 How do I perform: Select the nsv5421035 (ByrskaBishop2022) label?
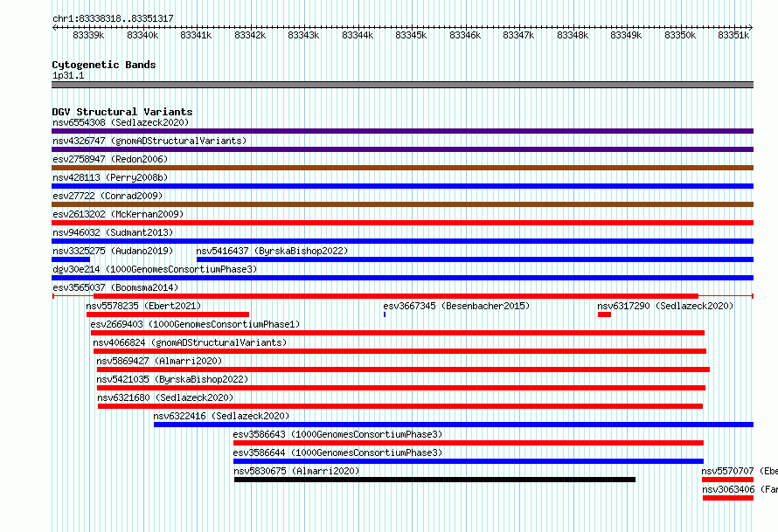pyautogui.click(x=172, y=379)
